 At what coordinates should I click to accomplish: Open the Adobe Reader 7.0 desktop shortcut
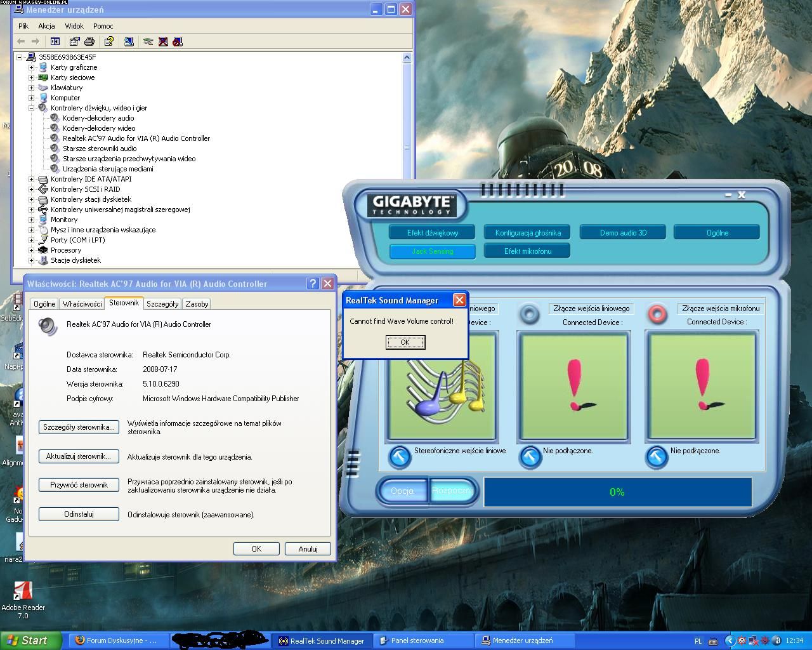(x=23, y=600)
